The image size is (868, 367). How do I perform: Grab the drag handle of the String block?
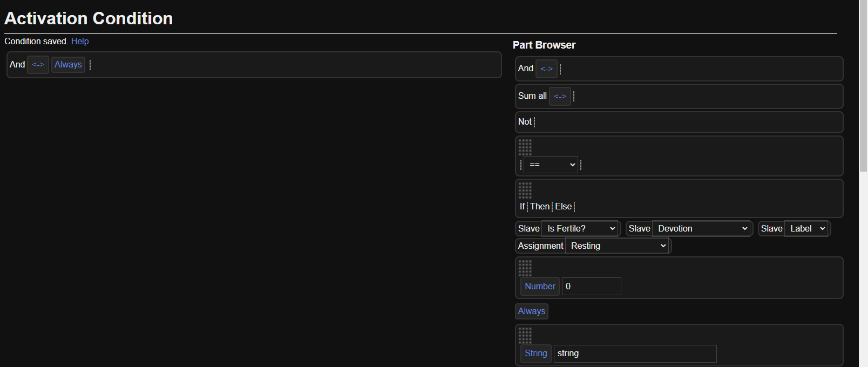point(525,335)
